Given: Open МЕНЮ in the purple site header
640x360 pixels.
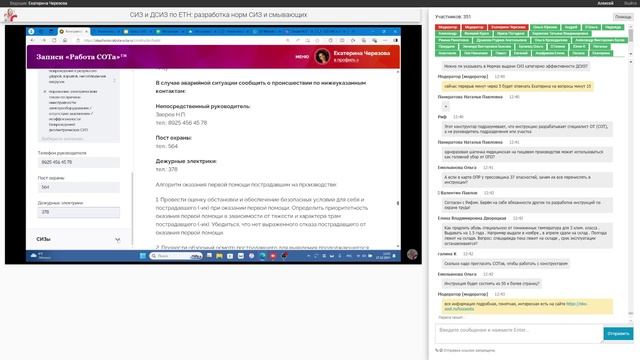Looking at the screenshot, I should 302,57.
